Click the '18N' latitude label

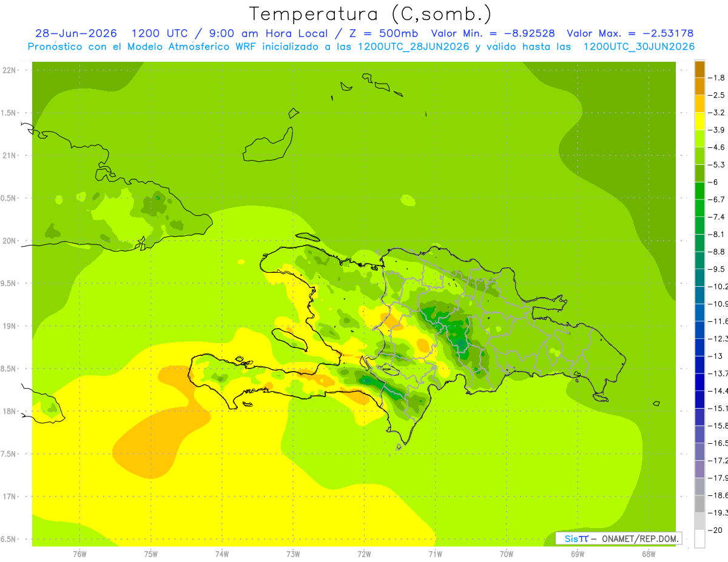9,411
